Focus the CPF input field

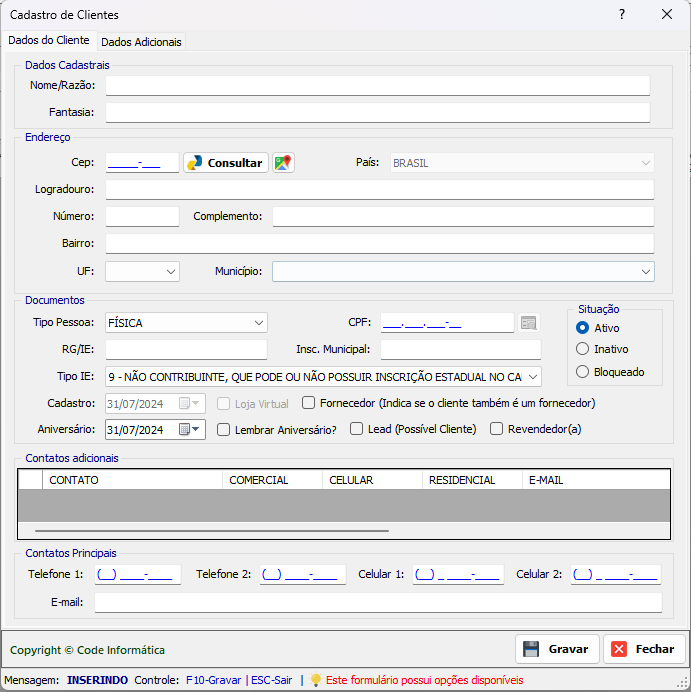pyautogui.click(x=447, y=323)
